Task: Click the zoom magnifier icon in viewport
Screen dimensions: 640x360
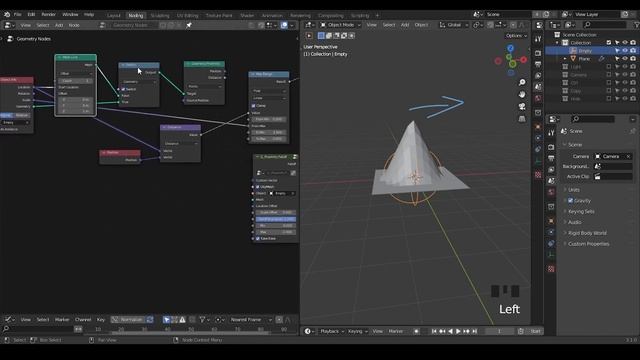Action: [522, 82]
